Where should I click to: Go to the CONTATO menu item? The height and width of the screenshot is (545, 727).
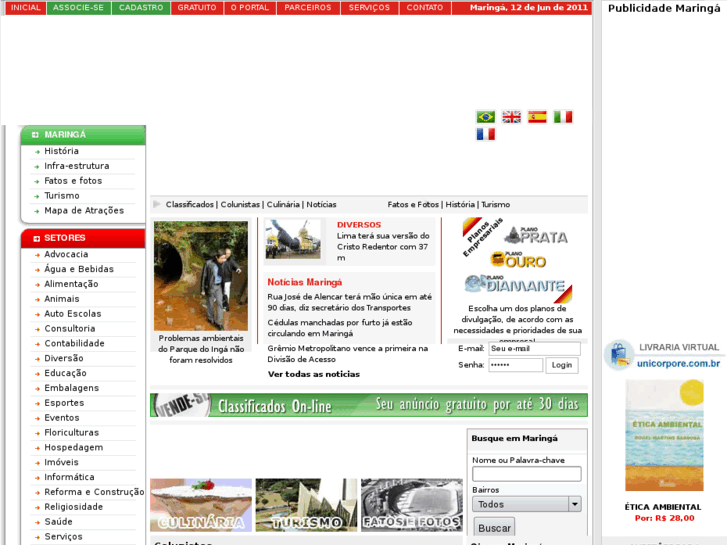(x=425, y=7)
